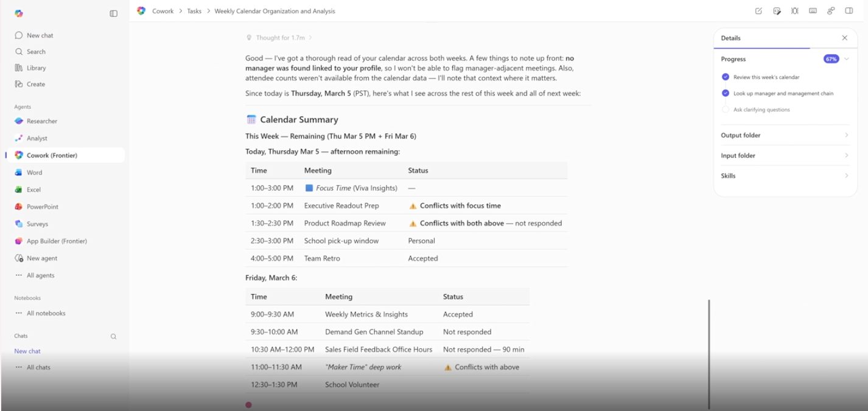Open the Analyst agent
This screenshot has width=868, height=411.
pos(37,138)
